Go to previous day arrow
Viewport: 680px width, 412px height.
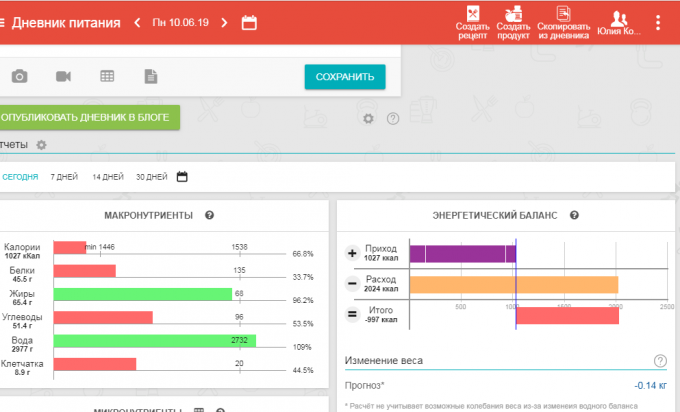tap(137, 22)
